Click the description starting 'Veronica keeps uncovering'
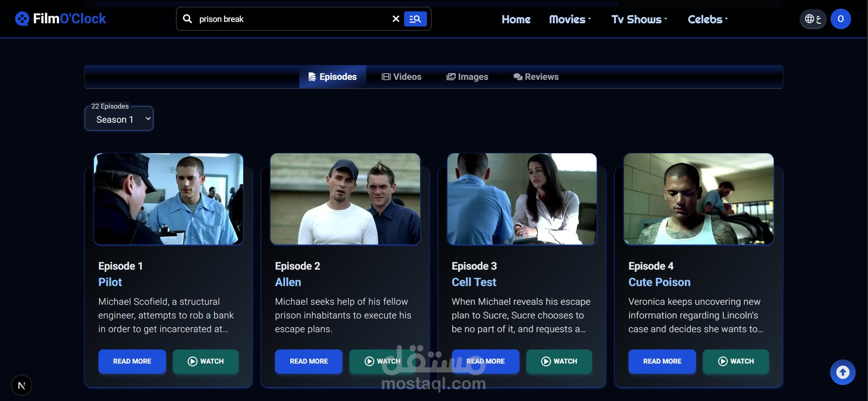Image resolution: width=868 pixels, height=401 pixels. click(696, 315)
